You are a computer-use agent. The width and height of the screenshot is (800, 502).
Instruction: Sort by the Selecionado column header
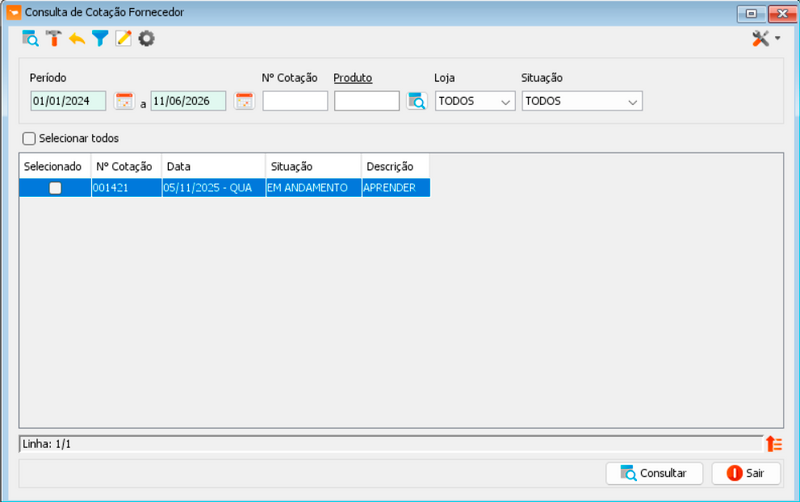55,166
